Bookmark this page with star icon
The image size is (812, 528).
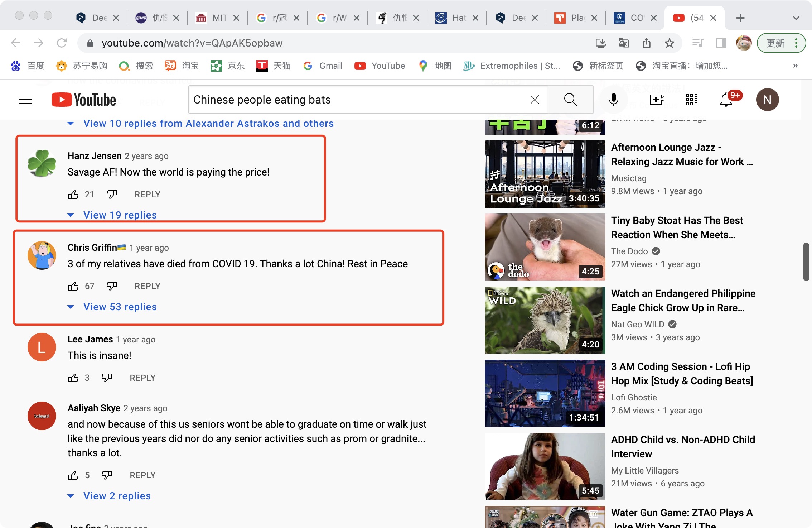669,43
